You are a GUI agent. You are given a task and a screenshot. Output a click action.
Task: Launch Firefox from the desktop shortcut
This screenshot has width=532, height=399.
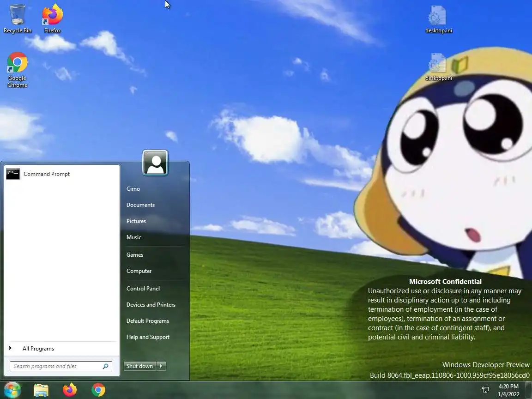tap(52, 18)
